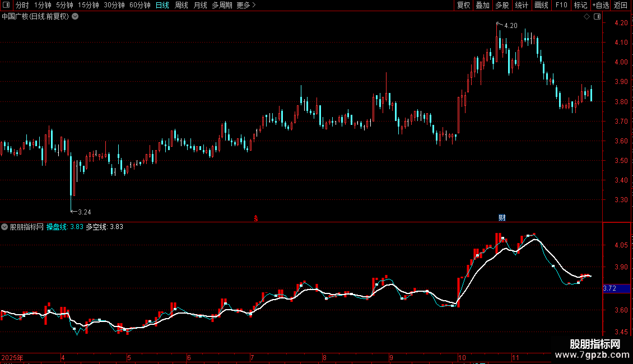Open the 标记 marker tool
Image resolution: width=633 pixels, height=364 pixels.
pos(580,5)
